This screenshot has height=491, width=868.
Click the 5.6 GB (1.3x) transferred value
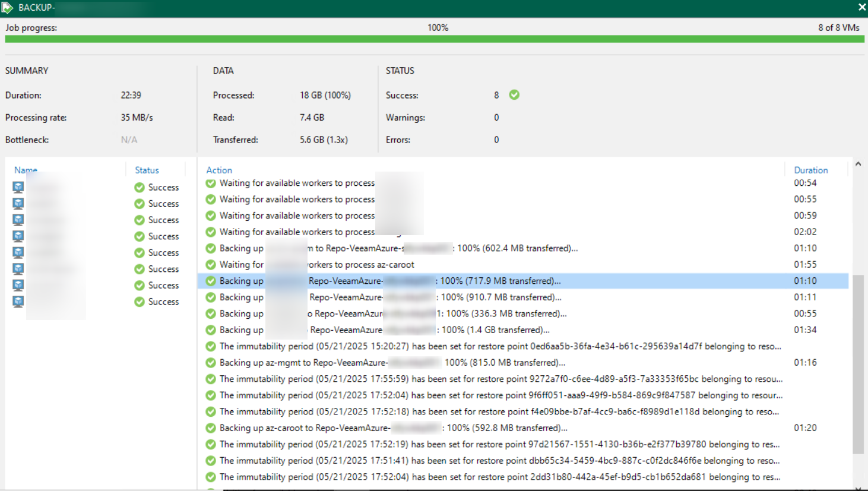click(324, 140)
